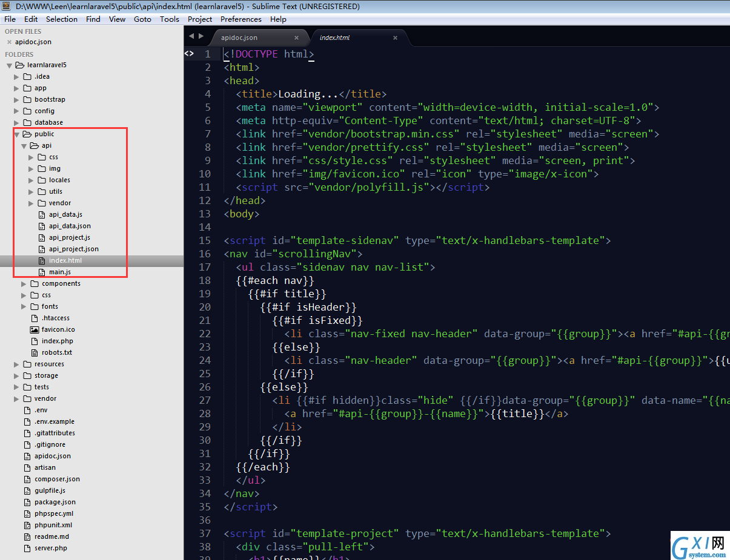Open the File menu
This screenshot has height=560, width=730.
10,19
